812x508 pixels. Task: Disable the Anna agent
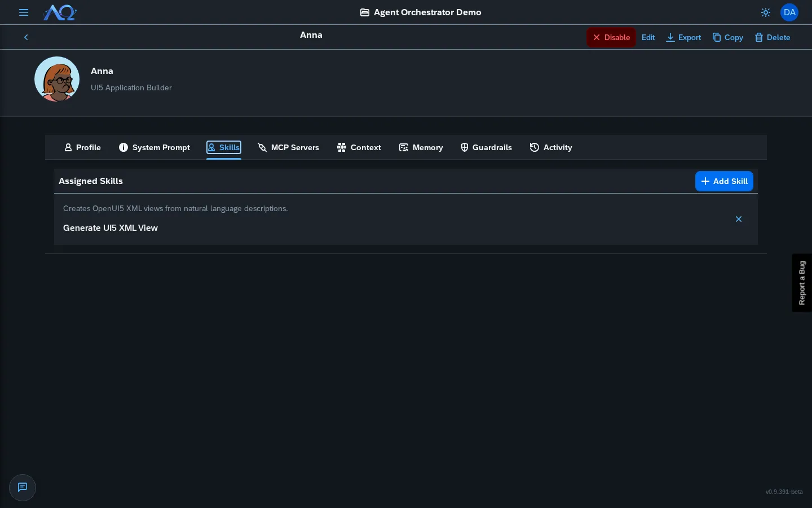tap(611, 37)
